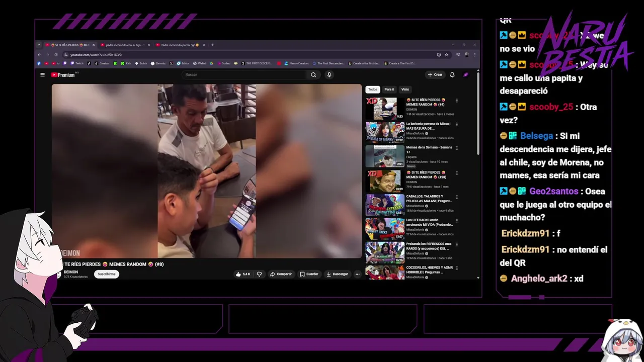Click the Descargar download button
This screenshot has height=362, width=644.
(x=337, y=274)
